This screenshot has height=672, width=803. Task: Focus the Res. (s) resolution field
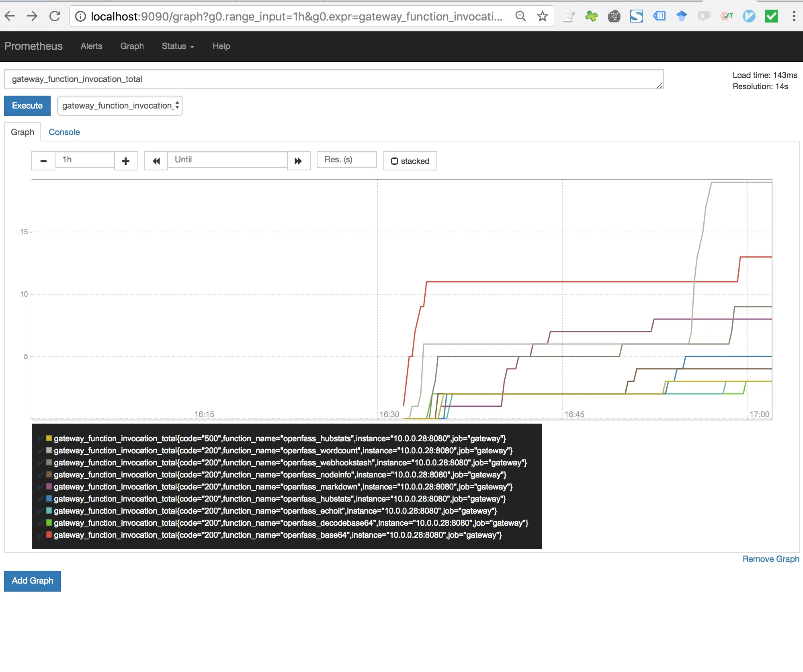pyautogui.click(x=347, y=160)
